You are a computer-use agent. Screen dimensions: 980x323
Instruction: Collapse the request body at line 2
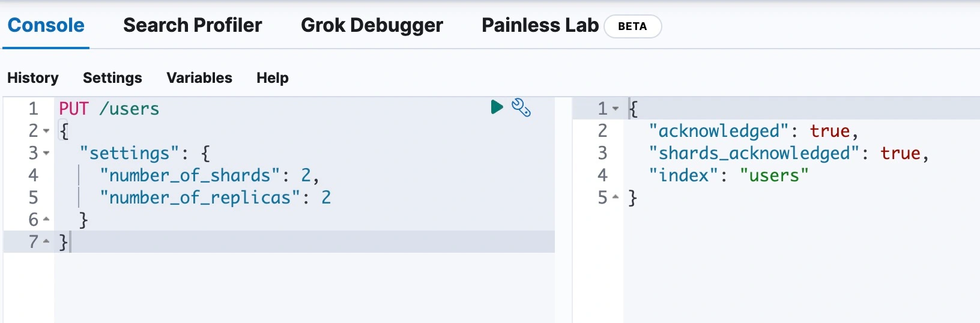point(46,131)
